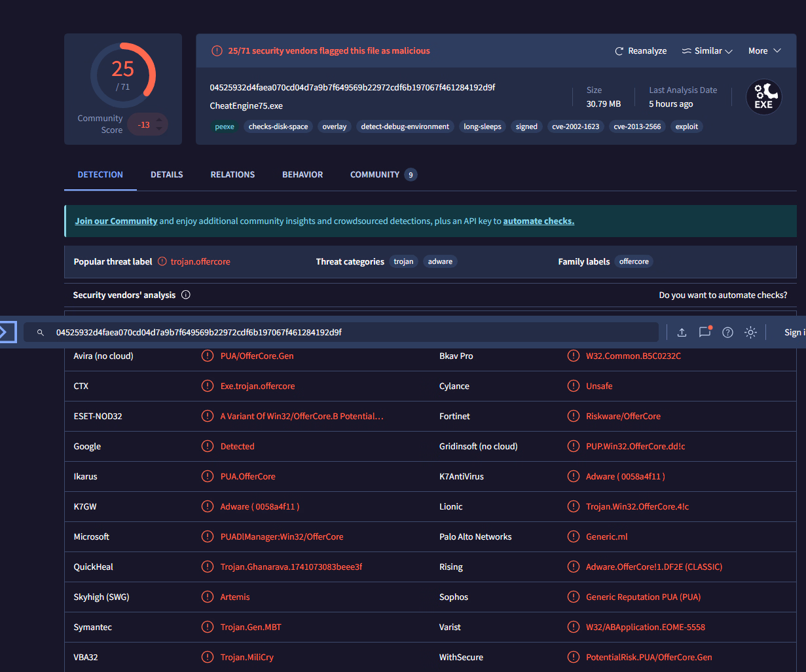Viewport: 806px width, 672px height.
Task: Downvote the community score arrow
Action: pyautogui.click(x=158, y=129)
